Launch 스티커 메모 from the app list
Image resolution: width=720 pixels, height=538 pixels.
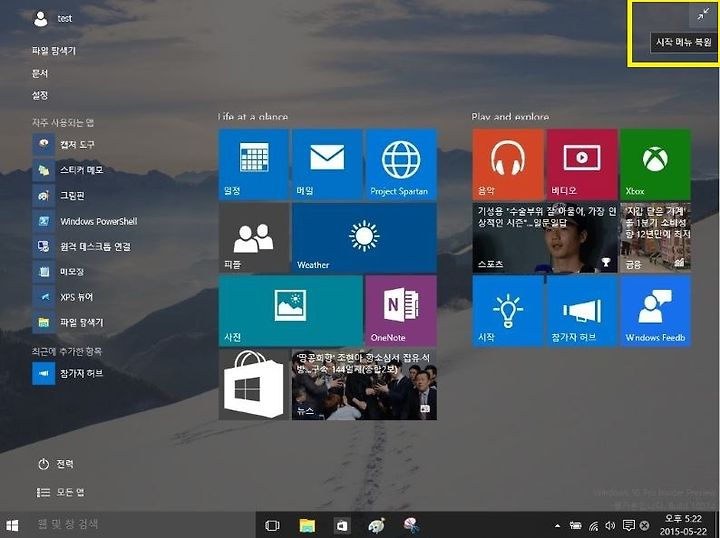coord(68,170)
